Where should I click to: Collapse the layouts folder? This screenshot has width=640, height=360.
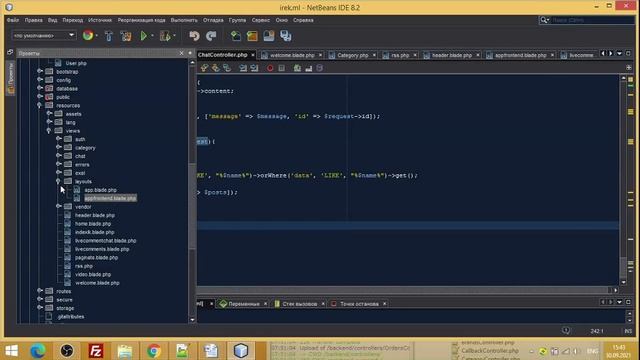(58, 181)
